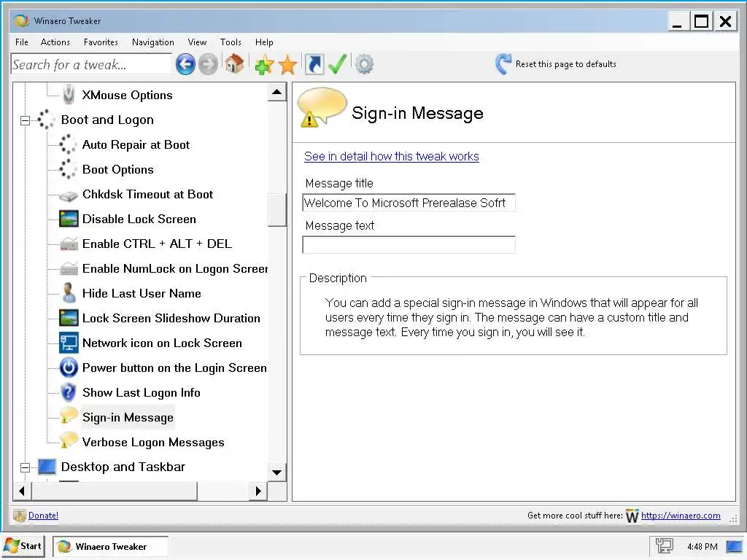Select Hide Last User Name tree item
The image size is (747, 560).
point(142,293)
